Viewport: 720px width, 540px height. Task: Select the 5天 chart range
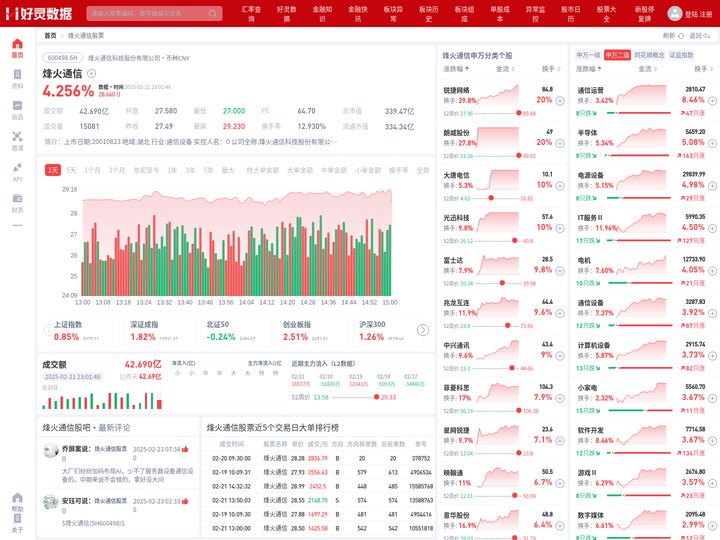tap(71, 170)
